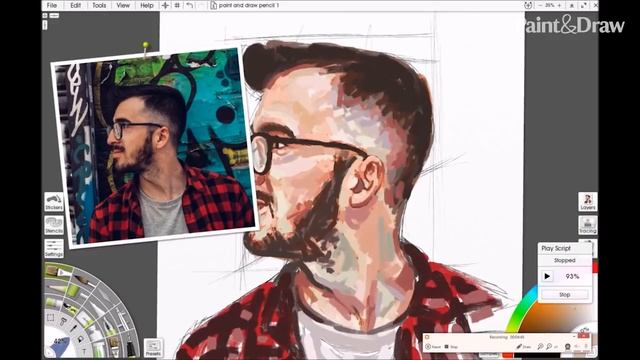Click the webcam icon in recording toolbar
Screen dimensions: 640x360
[567, 347]
